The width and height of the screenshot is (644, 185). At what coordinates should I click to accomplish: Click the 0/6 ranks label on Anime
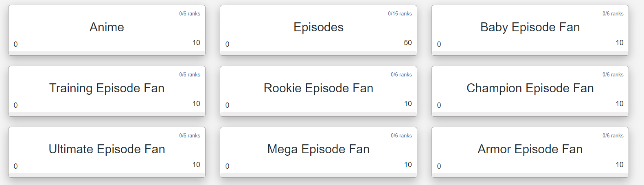click(190, 14)
